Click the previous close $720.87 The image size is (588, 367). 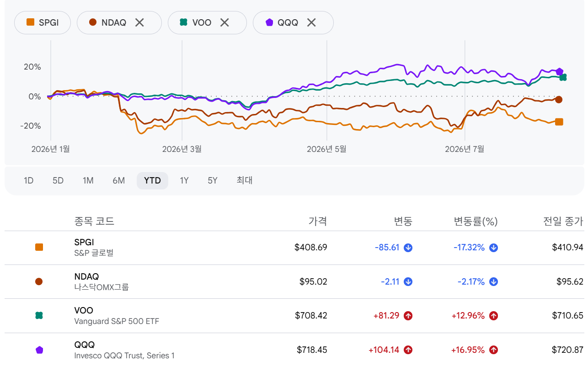568,350
